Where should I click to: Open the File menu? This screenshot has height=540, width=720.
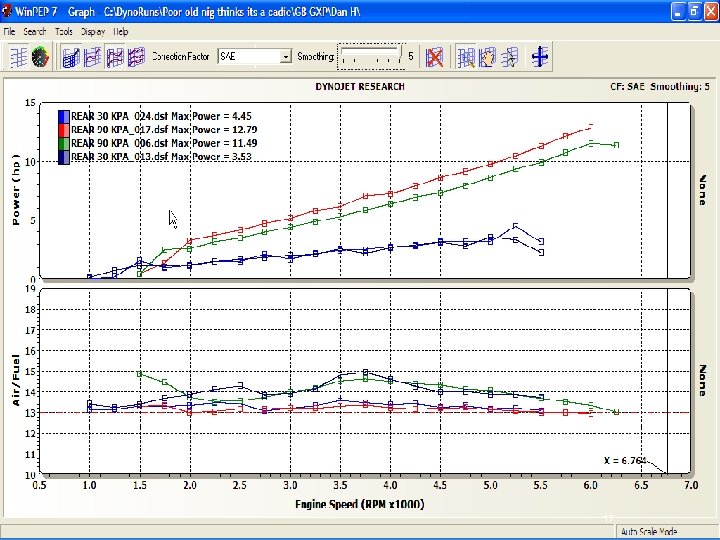[x=9, y=32]
